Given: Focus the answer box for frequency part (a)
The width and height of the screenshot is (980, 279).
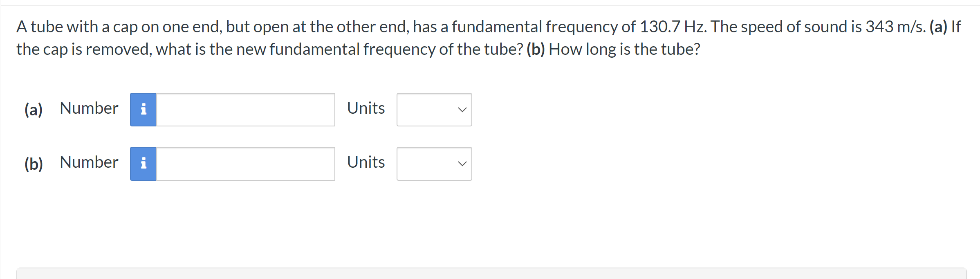Looking at the screenshot, I should coord(245,109).
